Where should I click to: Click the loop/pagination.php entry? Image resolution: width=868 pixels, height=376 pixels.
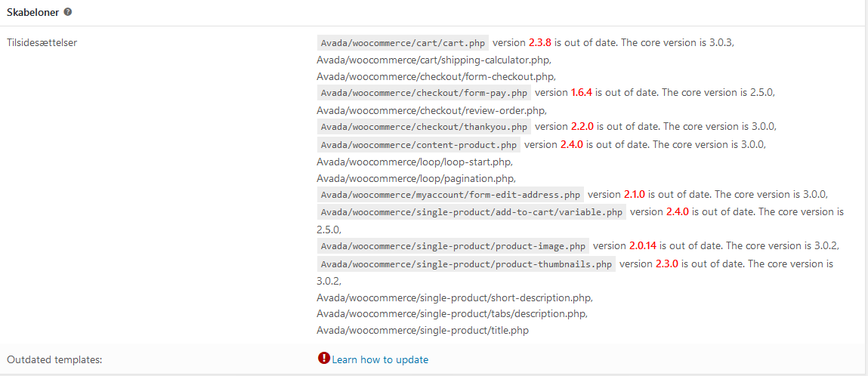tap(416, 179)
